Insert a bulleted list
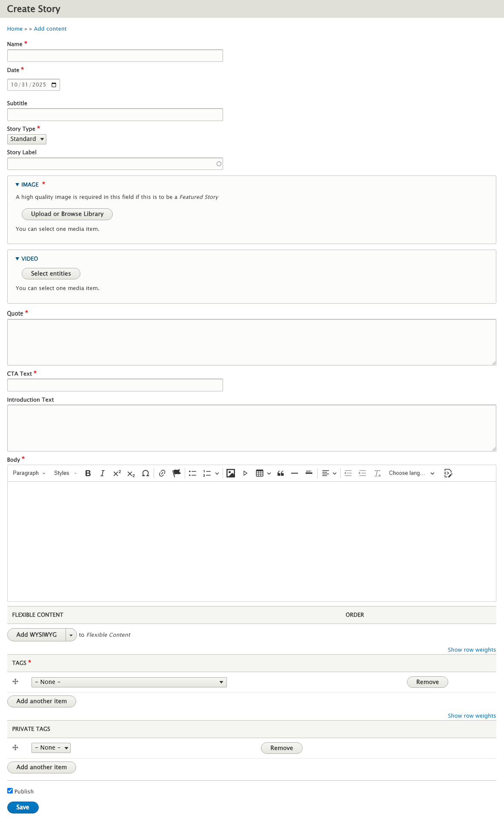 192,473
